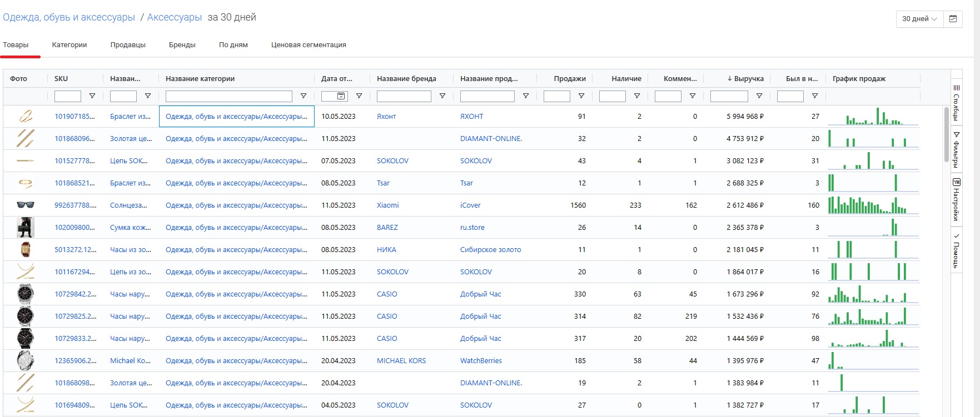
Task: Open seller link Сибирское золото
Action: (490, 250)
